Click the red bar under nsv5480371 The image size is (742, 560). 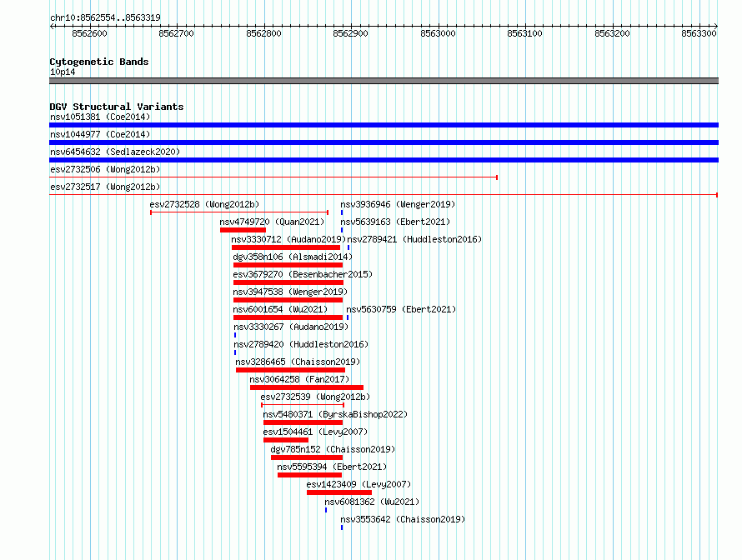tap(303, 422)
